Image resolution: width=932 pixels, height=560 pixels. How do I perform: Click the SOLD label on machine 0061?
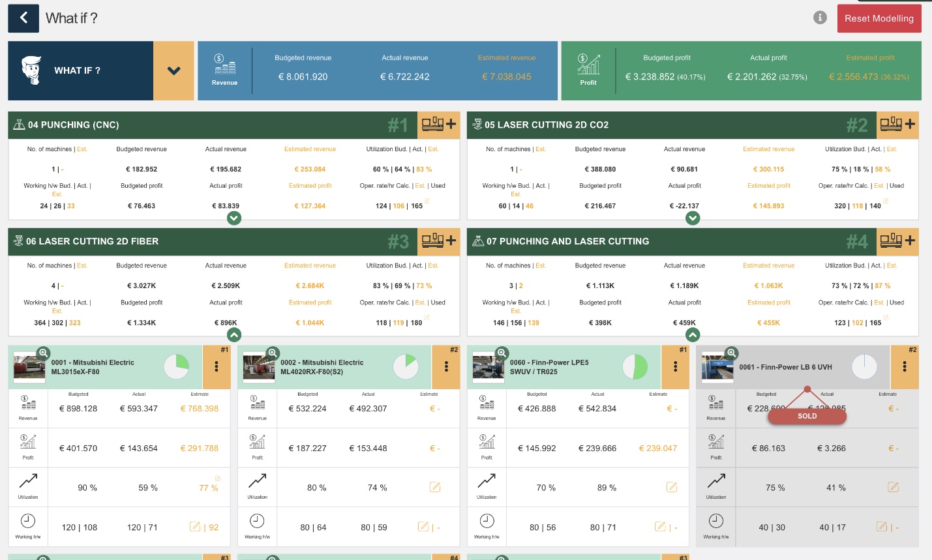[x=807, y=416]
